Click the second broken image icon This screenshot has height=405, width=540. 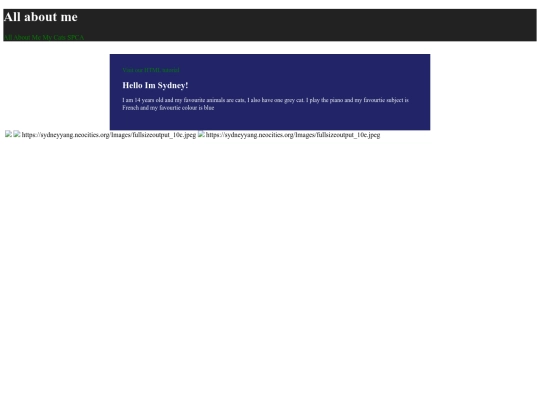pyautogui.click(x=17, y=134)
